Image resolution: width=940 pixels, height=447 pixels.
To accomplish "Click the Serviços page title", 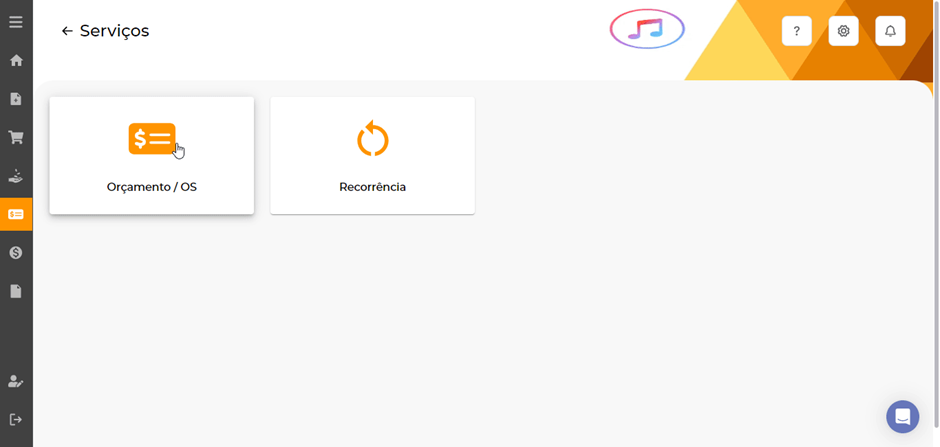I will click(x=115, y=31).
